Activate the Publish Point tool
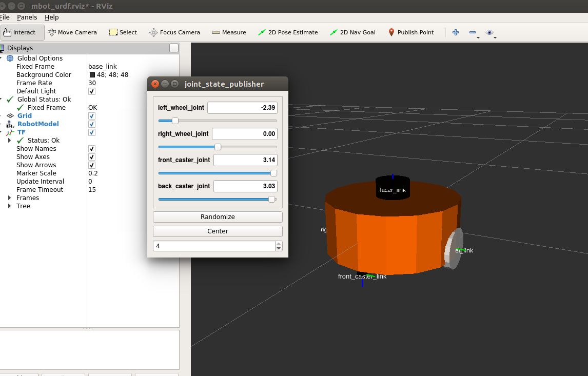Viewport: 588px width, 376px height. pyautogui.click(x=411, y=32)
